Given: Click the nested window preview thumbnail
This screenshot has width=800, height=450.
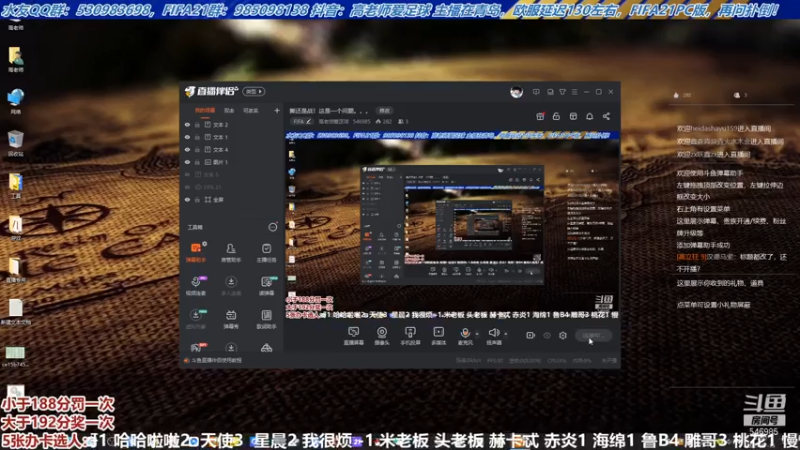Looking at the screenshot, I should [453, 224].
